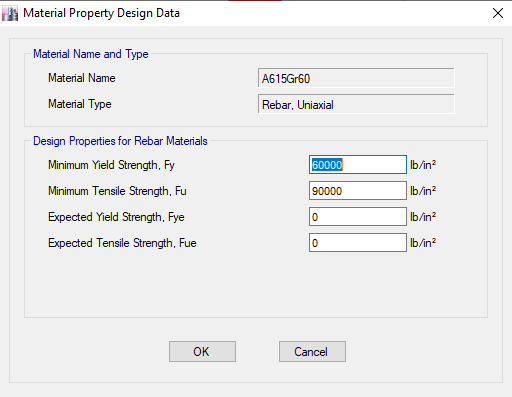Select the Minimum Yield Strength Fy input
This screenshot has height=397, width=512.
(x=358, y=164)
